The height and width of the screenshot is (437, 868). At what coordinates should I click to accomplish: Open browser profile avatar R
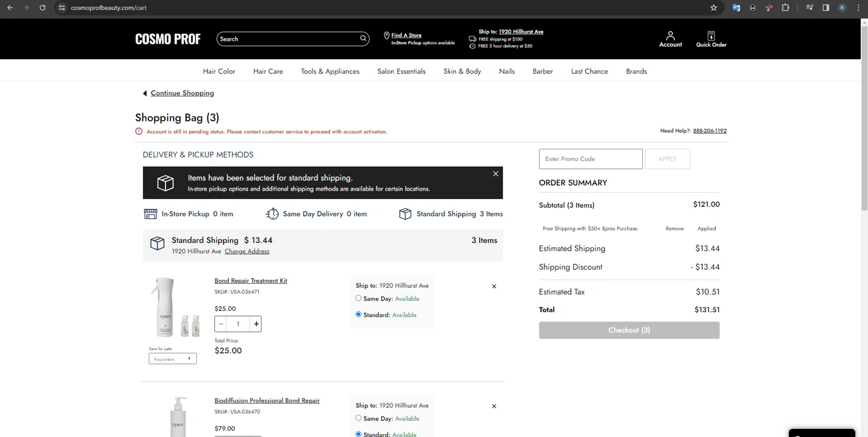[842, 8]
